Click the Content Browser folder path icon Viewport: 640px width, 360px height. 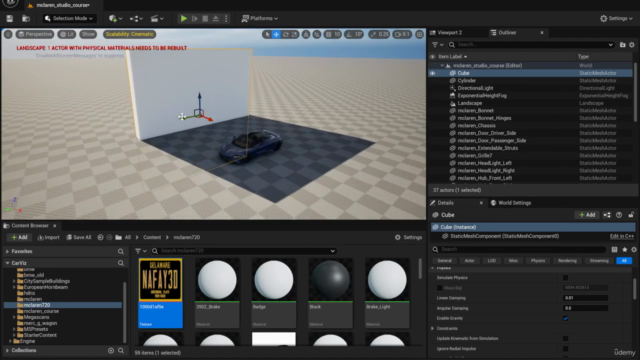pyautogui.click(x=118, y=237)
